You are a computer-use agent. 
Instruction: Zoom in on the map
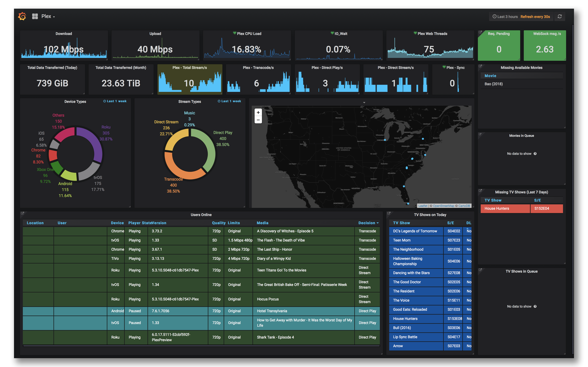tap(258, 112)
